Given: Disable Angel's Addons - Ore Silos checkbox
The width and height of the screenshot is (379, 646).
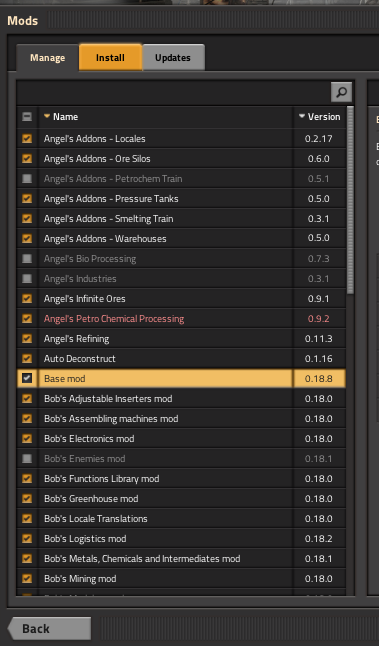Looking at the screenshot, I should click(27, 159).
